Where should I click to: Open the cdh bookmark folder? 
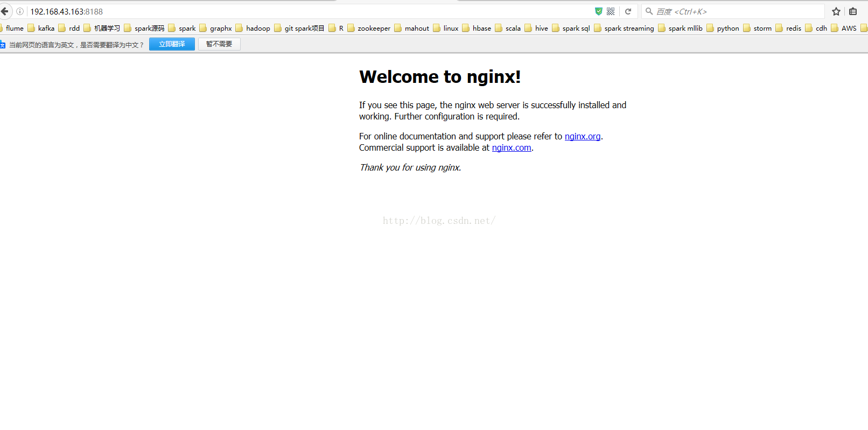coord(816,28)
